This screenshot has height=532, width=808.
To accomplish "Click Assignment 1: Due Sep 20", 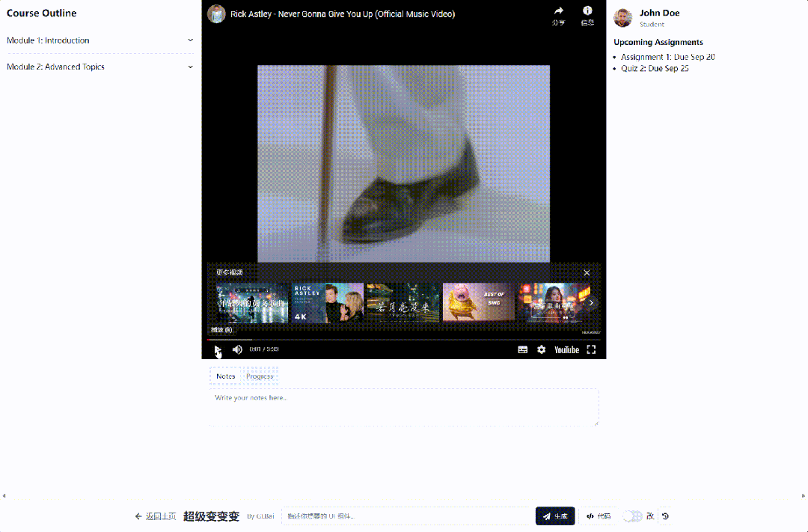I will 667,57.
